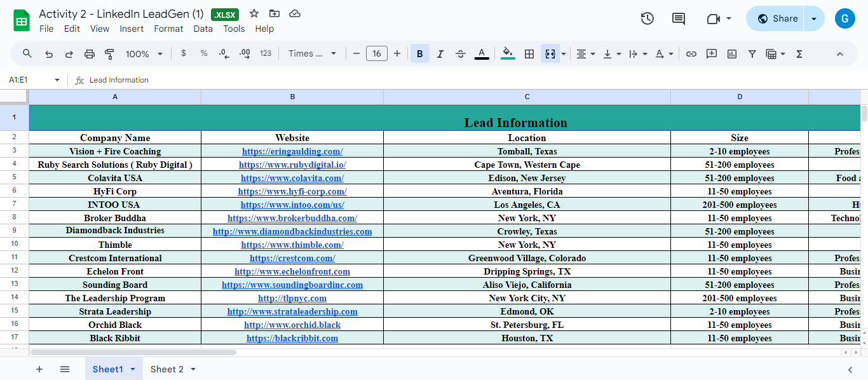Select column C header
This screenshot has width=868, height=380.
527,97
